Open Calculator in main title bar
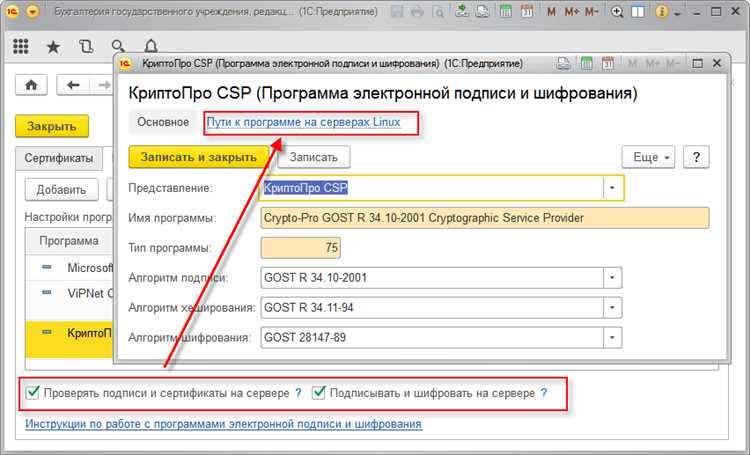 coord(506,11)
